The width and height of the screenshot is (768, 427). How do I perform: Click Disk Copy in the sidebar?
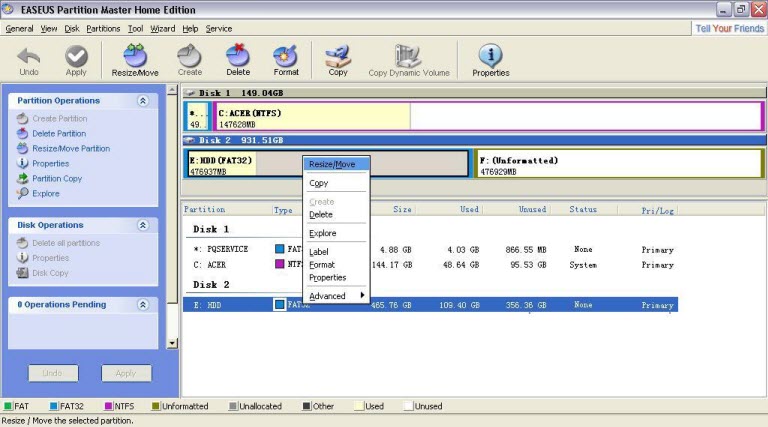pyautogui.click(x=50, y=273)
